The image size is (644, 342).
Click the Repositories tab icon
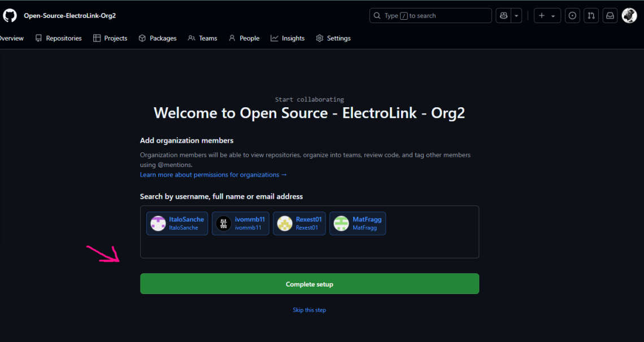pyautogui.click(x=38, y=38)
